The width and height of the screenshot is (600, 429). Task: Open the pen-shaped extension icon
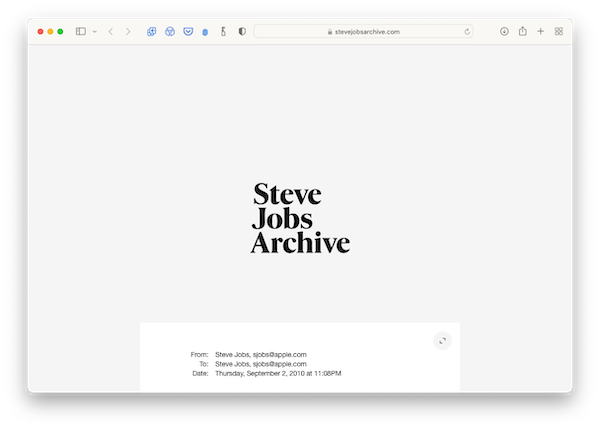point(223,31)
